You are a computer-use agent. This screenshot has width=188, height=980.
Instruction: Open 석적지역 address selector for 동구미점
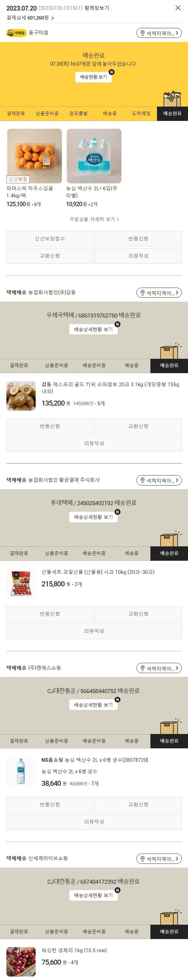[x=159, y=33]
